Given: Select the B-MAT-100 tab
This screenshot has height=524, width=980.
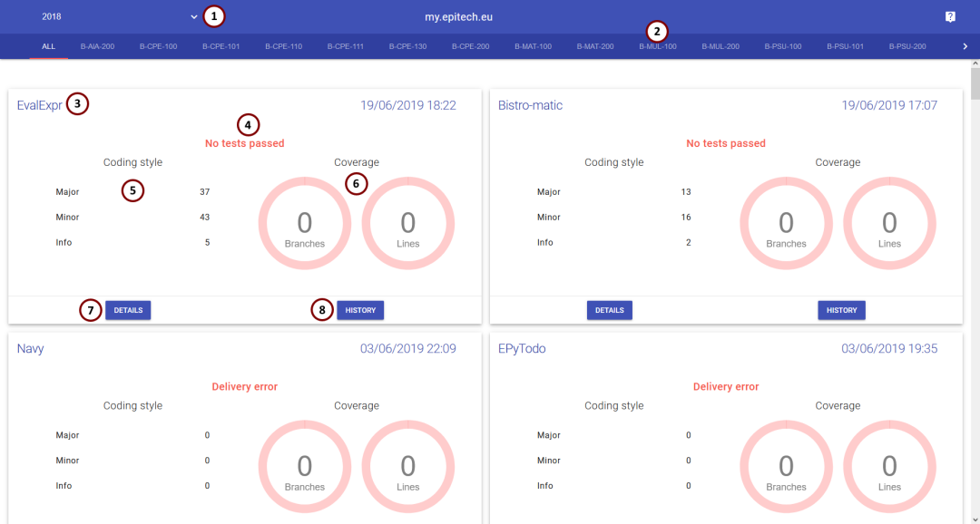Looking at the screenshot, I should [533, 46].
